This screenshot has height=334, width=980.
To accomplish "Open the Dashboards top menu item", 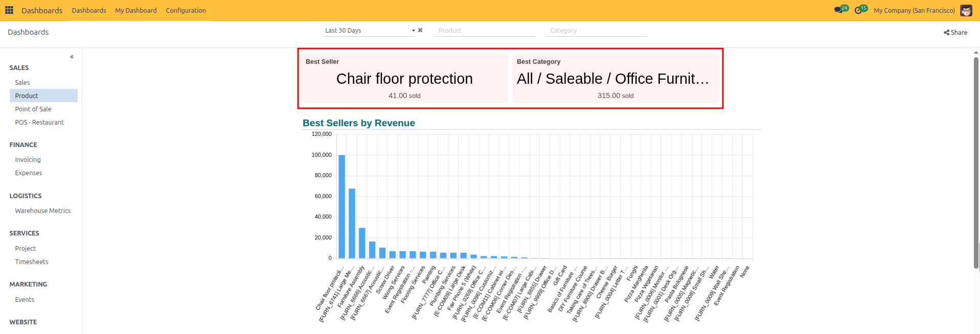I will (89, 10).
